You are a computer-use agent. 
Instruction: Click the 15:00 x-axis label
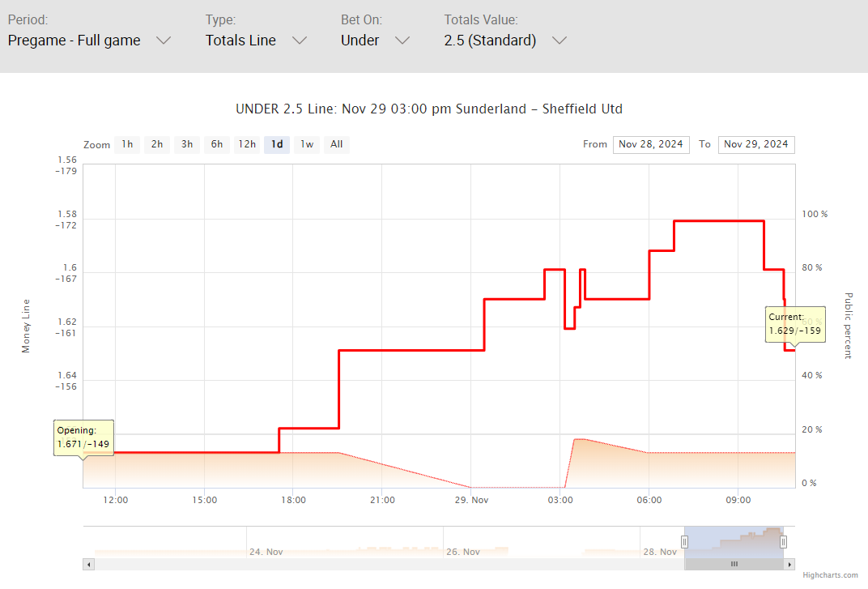pos(204,501)
